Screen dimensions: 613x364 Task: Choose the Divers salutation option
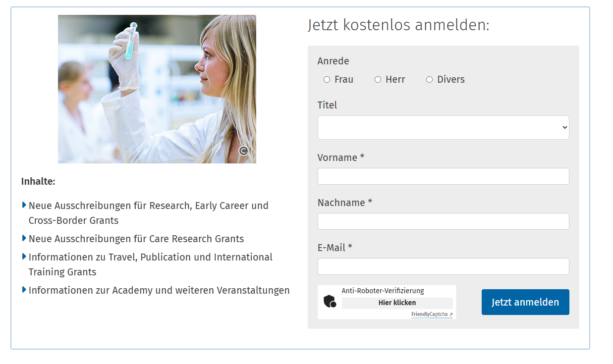(429, 80)
